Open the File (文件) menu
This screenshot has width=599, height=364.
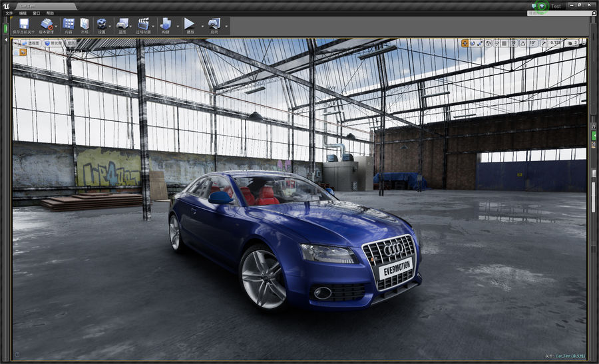pyautogui.click(x=9, y=13)
